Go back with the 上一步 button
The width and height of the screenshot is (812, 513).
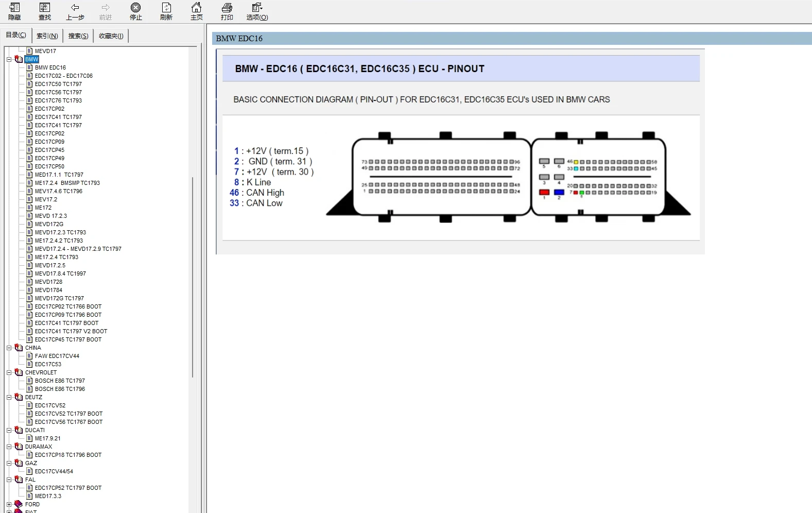pos(75,11)
